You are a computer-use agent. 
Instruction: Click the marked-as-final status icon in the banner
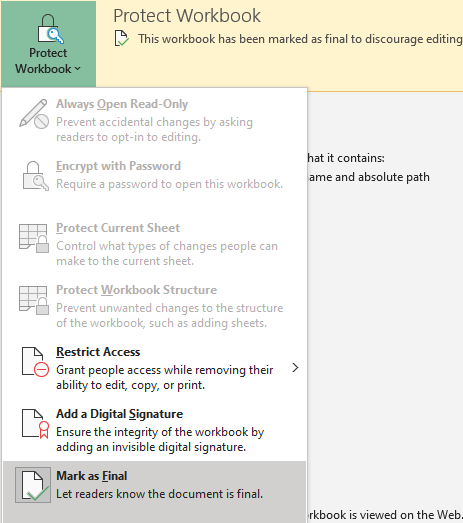122,38
